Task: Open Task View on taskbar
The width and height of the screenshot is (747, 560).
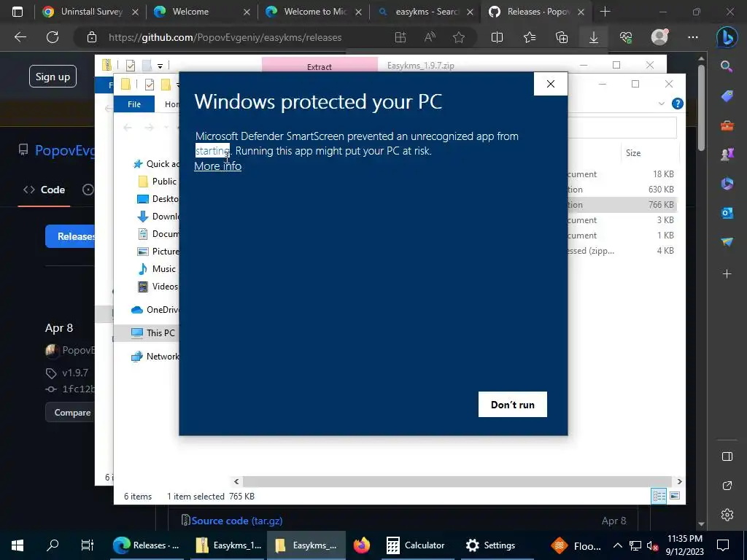Action: click(88, 545)
